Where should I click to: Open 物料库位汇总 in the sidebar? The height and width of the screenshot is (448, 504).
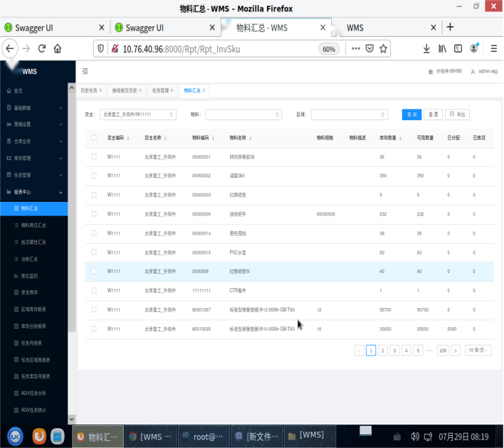coord(33,225)
